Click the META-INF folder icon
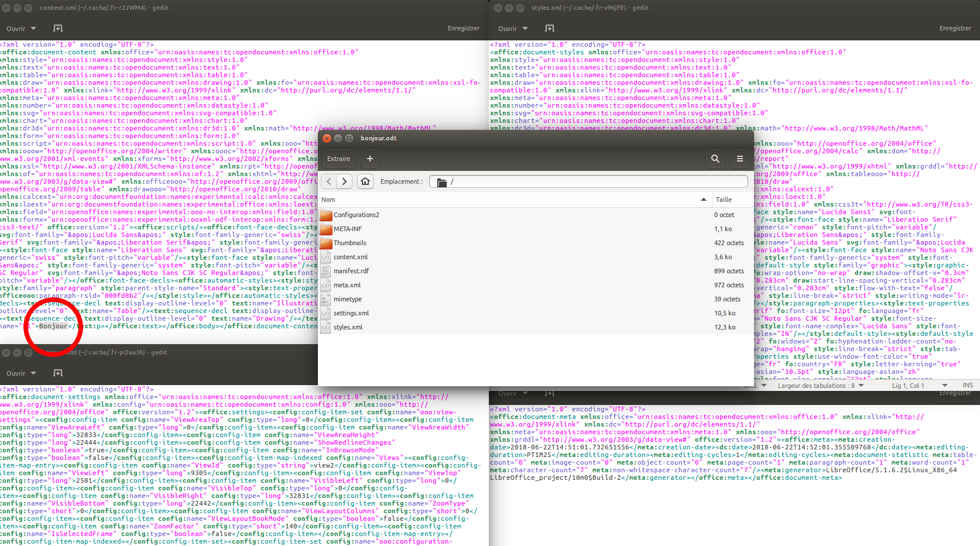This screenshot has width=980, height=546. coord(326,229)
